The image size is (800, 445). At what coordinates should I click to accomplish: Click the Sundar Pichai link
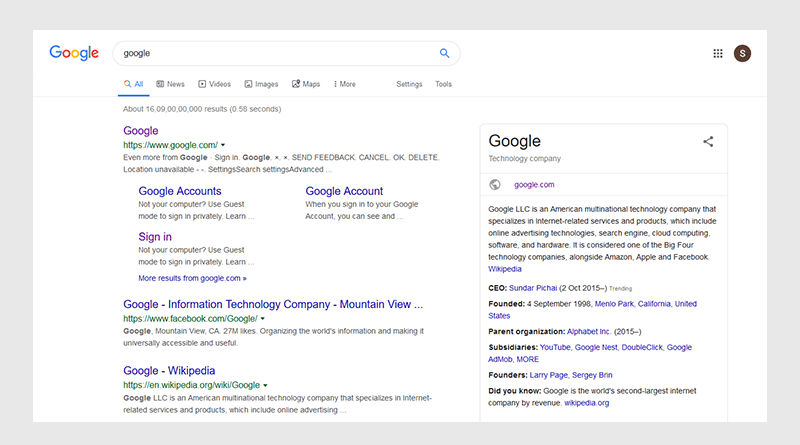tap(533, 288)
